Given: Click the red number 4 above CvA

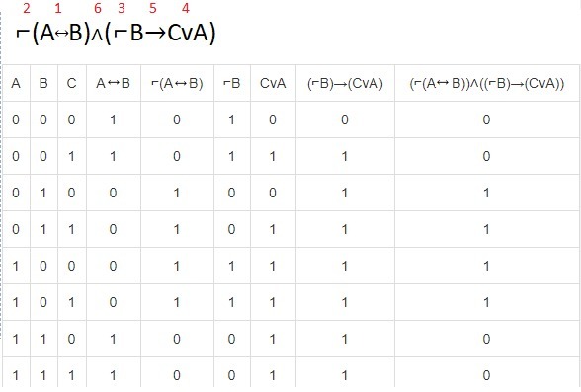Looking at the screenshot, I should tap(186, 8).
